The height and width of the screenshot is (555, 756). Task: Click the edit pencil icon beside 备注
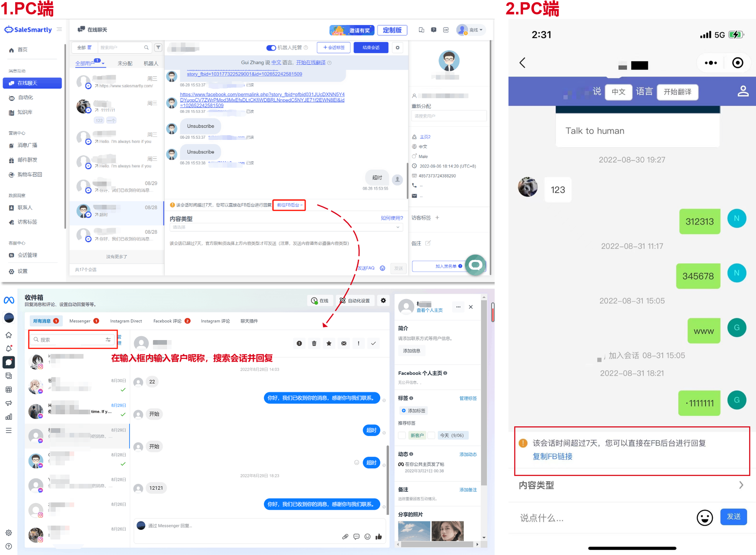[x=428, y=243]
